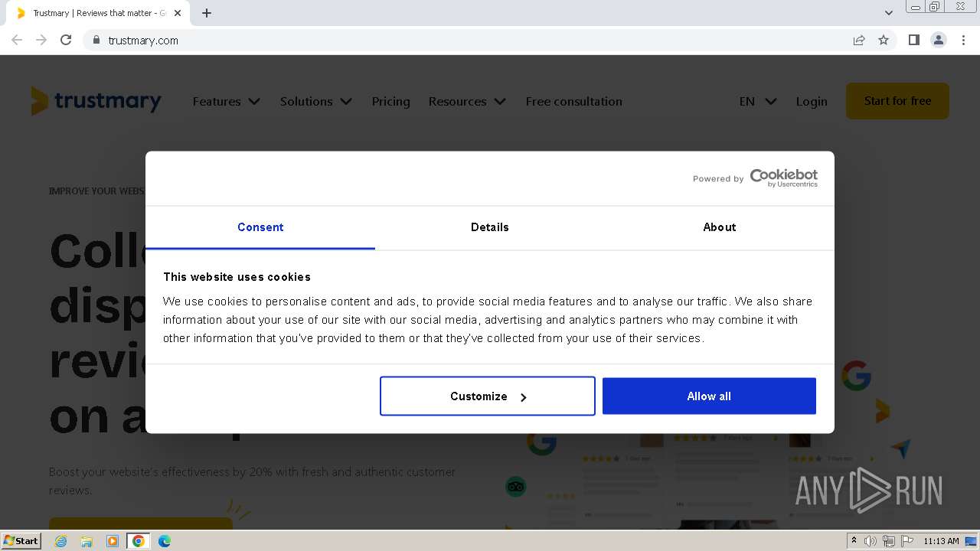Click the network tray icon

(889, 541)
